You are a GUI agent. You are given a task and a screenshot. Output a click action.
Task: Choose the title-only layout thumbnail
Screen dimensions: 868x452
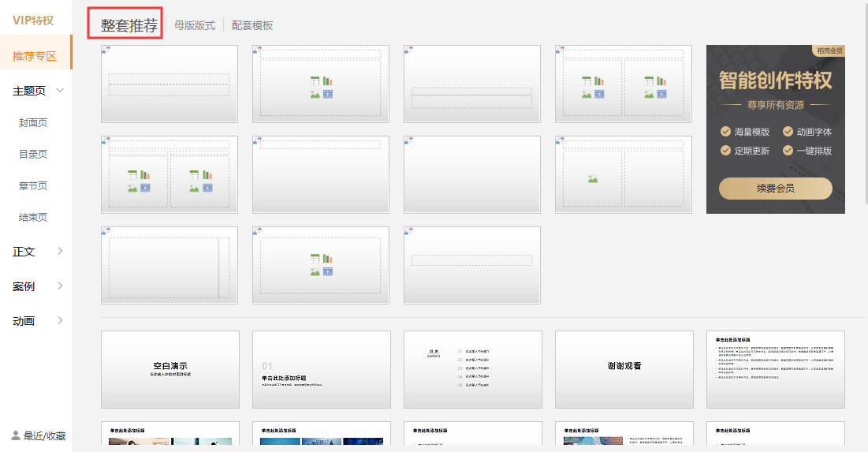321,174
